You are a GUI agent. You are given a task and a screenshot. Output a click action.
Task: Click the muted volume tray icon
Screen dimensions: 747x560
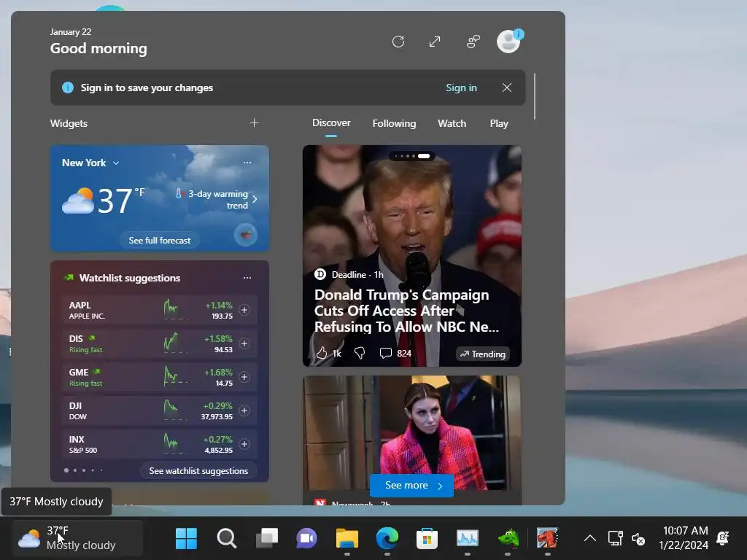click(638, 539)
